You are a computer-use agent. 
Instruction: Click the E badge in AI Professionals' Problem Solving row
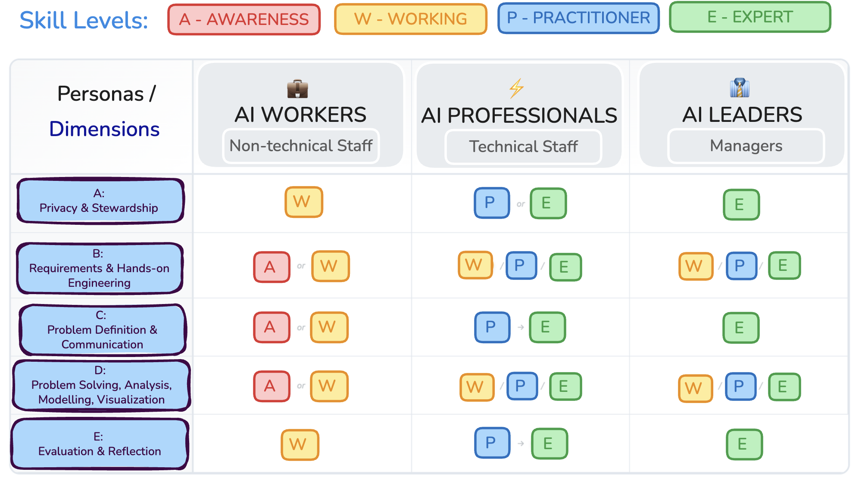[565, 386]
